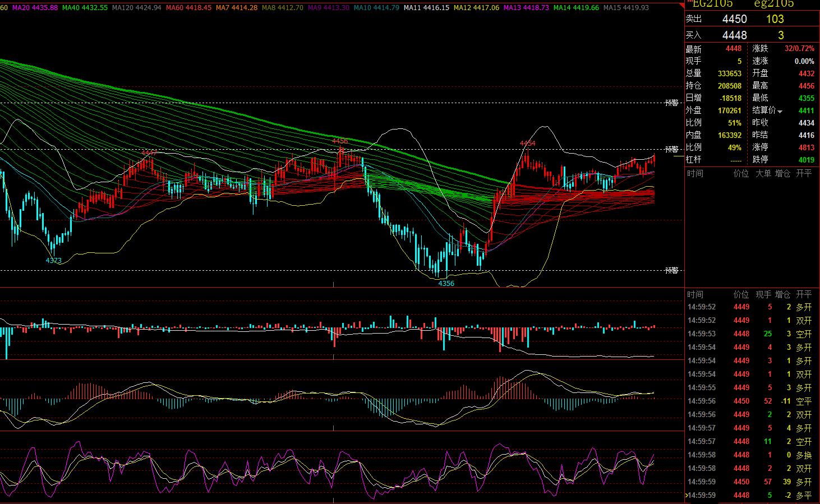Click the 预警 marker near price 4454 level
The image size is (820, 504).
[x=671, y=149]
